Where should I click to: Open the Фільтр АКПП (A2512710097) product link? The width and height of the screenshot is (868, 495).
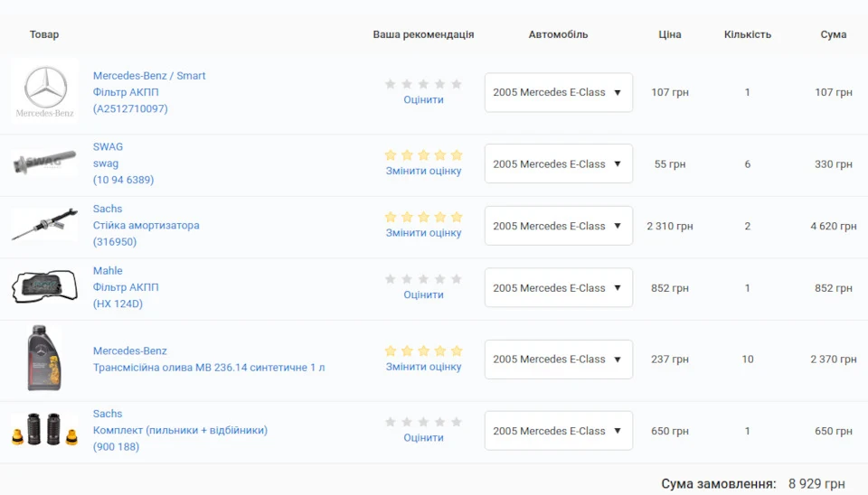(130, 100)
